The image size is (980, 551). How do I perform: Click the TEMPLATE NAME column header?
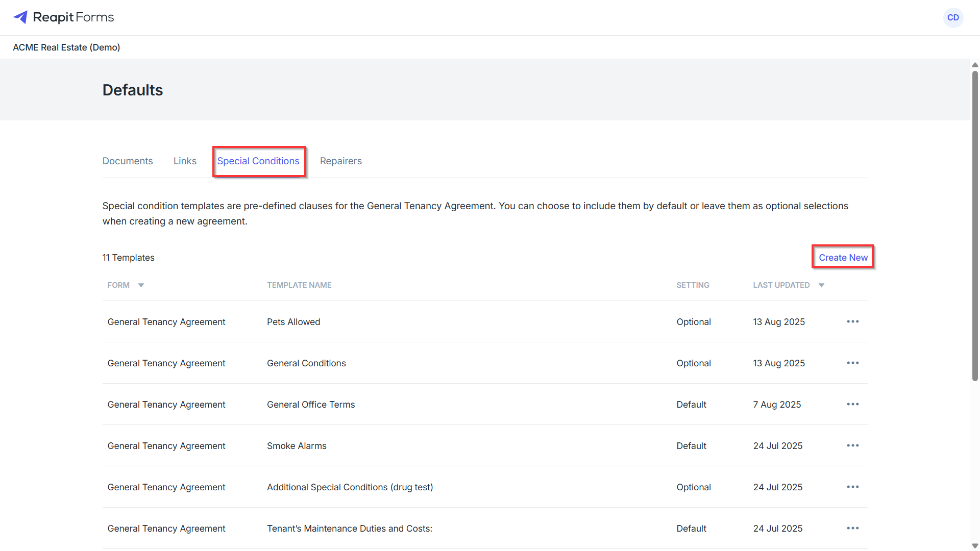(x=299, y=285)
